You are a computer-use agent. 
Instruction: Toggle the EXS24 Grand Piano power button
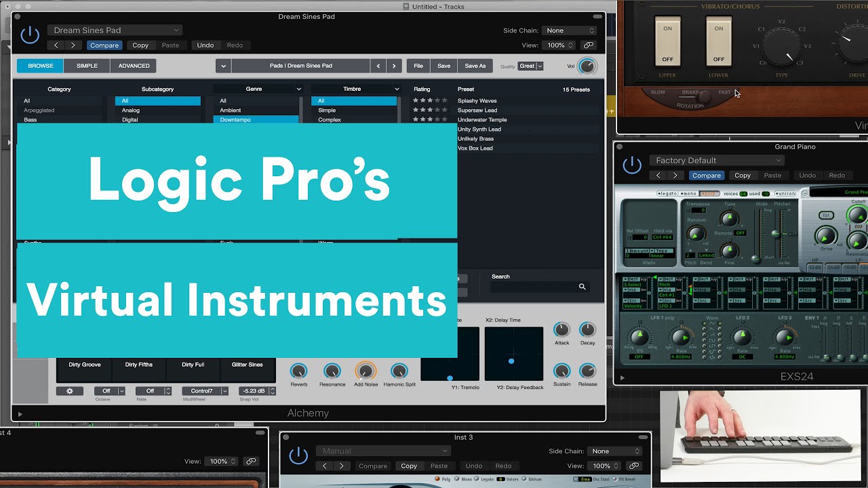coord(632,165)
